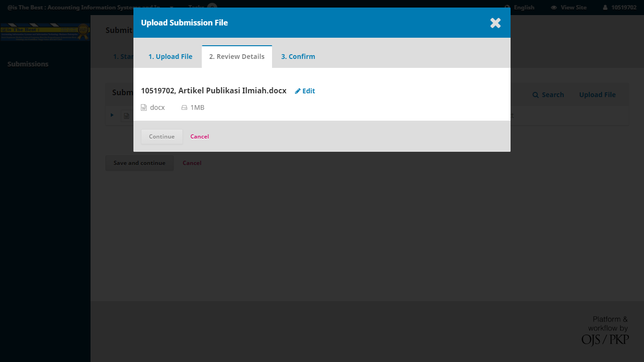Click the background file document icon
The height and width of the screenshot is (362, 644).
[126, 115]
